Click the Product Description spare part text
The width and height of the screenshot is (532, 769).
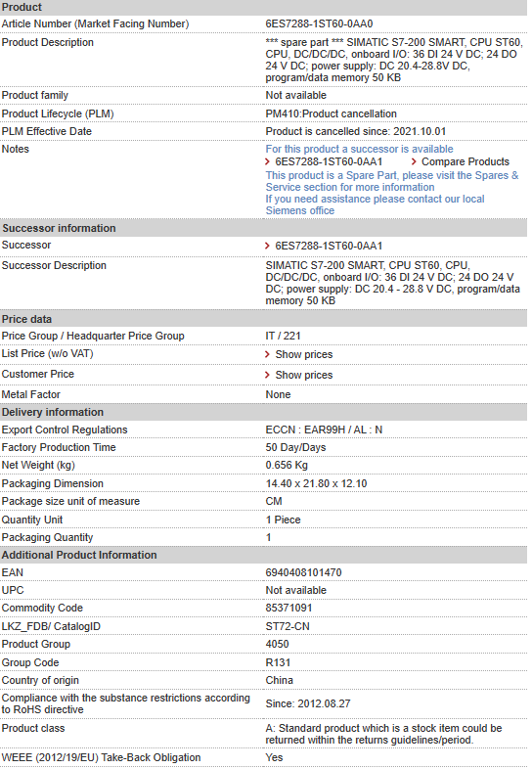(394, 61)
